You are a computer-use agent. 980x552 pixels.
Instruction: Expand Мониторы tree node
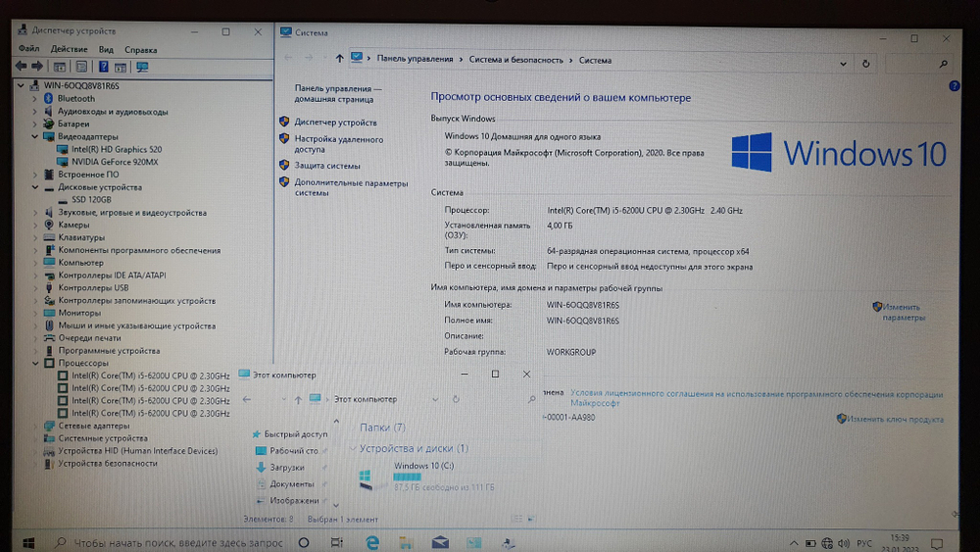pos(35,313)
